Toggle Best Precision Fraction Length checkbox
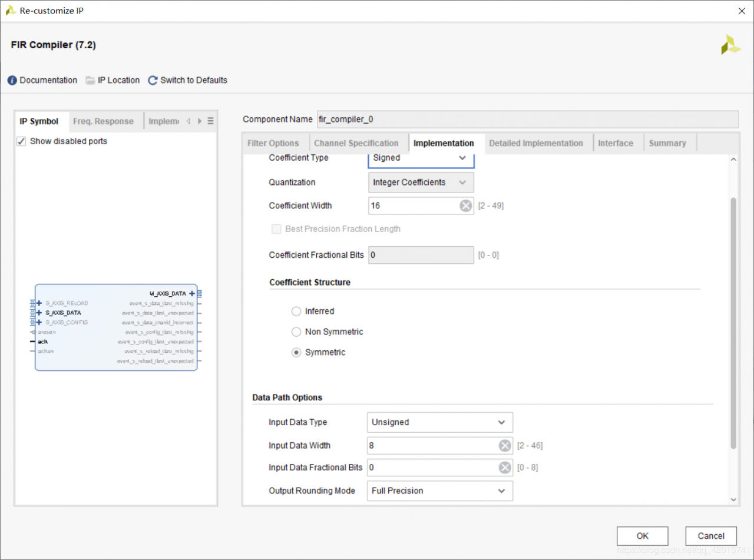Image resolution: width=754 pixels, height=560 pixels. click(x=276, y=229)
